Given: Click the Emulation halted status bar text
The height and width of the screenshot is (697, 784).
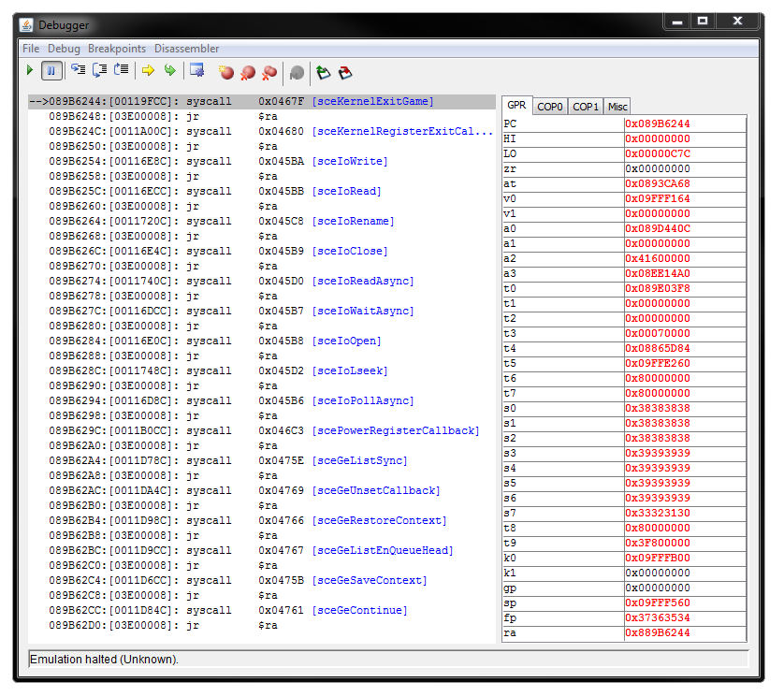Looking at the screenshot, I should 104,660.
